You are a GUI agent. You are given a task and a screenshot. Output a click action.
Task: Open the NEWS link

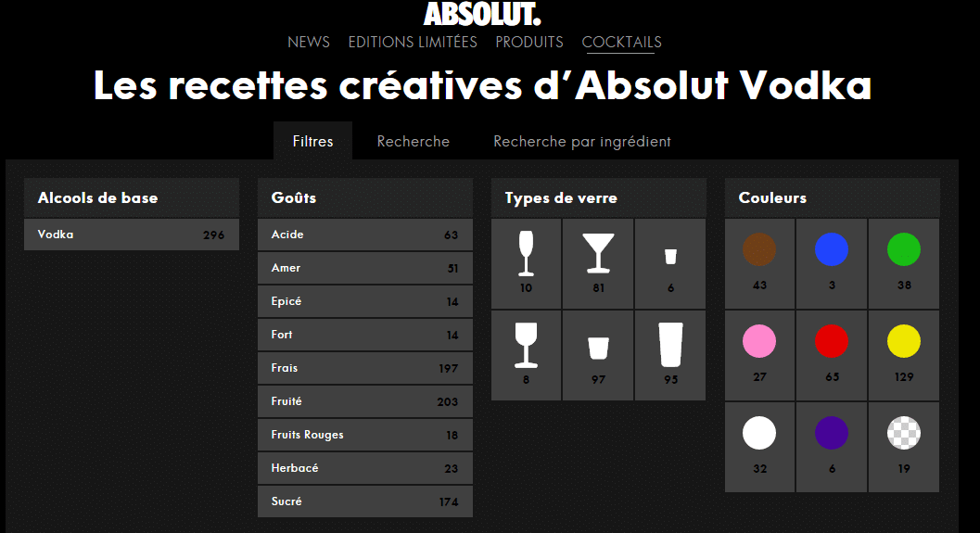(x=309, y=42)
